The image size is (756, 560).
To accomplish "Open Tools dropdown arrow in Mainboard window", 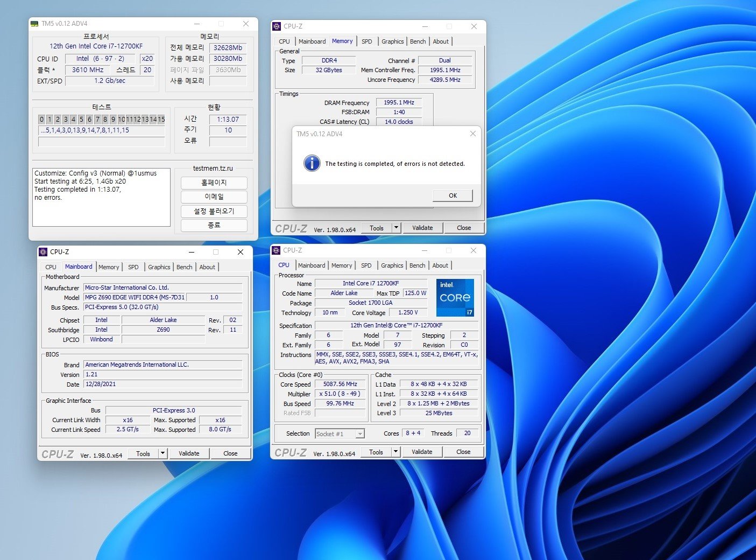I will (x=162, y=453).
